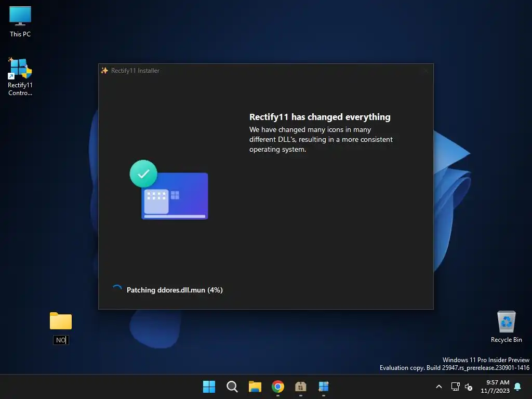Click the Rectify11 Installer sparkle title icon

point(104,71)
